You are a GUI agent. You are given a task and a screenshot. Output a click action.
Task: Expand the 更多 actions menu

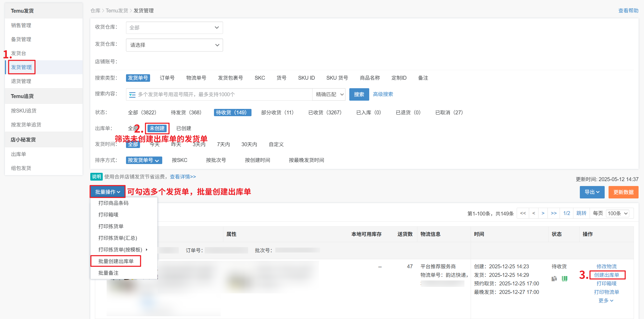606,301
